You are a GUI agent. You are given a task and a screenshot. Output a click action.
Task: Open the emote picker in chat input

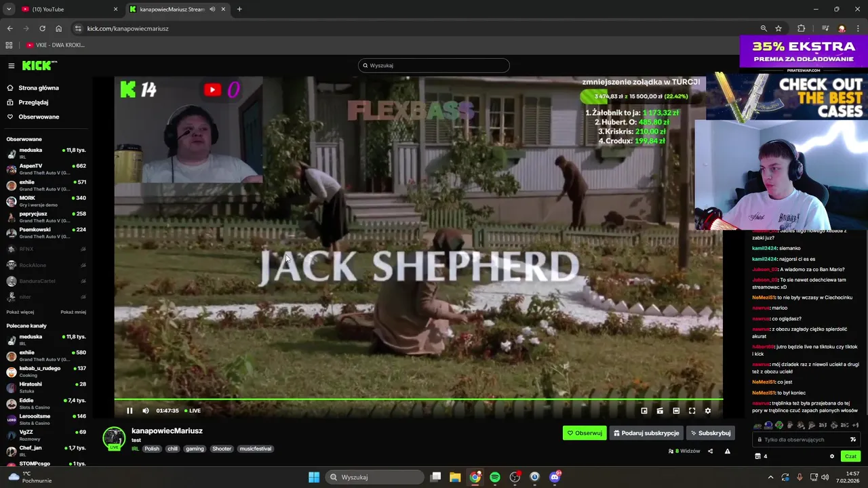[853, 439]
